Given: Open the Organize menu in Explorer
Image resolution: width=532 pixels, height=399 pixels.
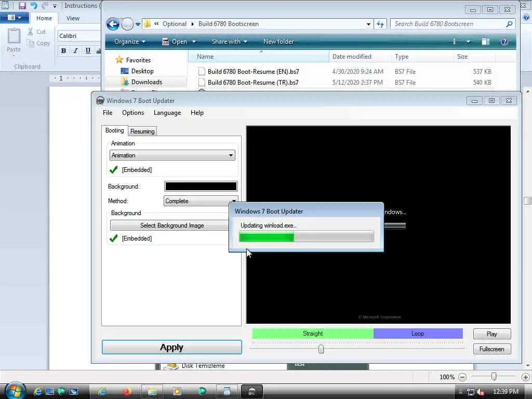Looking at the screenshot, I should point(129,42).
